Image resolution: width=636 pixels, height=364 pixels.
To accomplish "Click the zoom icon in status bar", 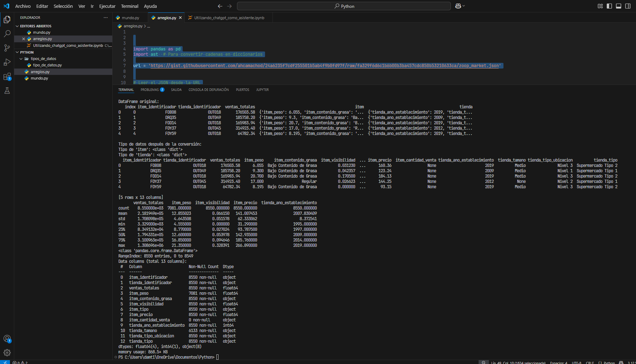I will (483, 362).
